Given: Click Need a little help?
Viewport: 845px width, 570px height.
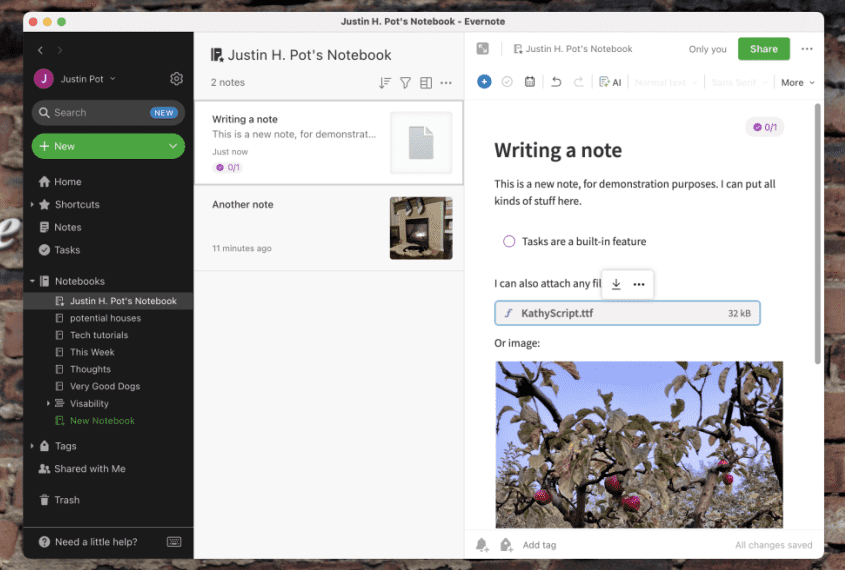Looking at the screenshot, I should click(x=96, y=542).
